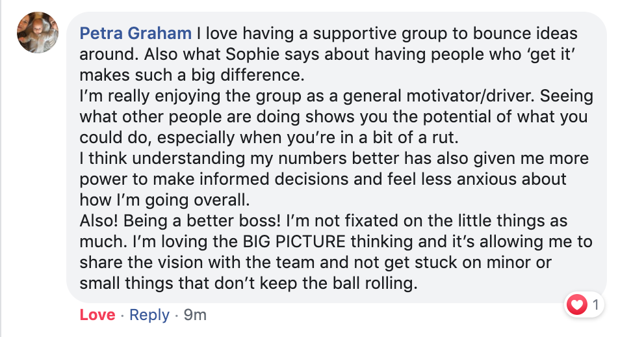Click the BIG PICTURE text

point(294,241)
